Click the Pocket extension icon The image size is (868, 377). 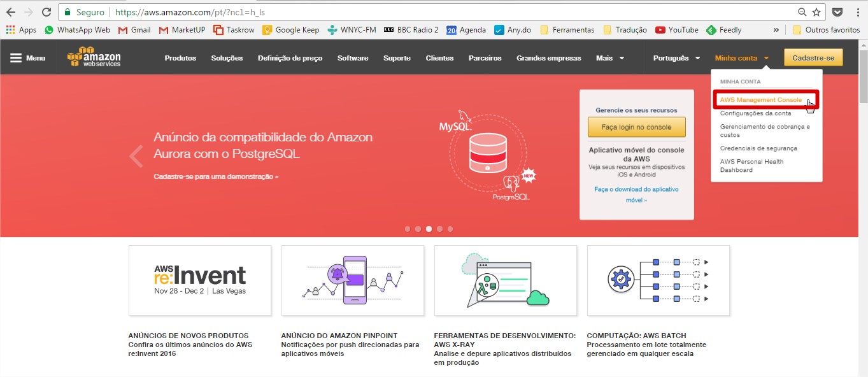(838, 12)
